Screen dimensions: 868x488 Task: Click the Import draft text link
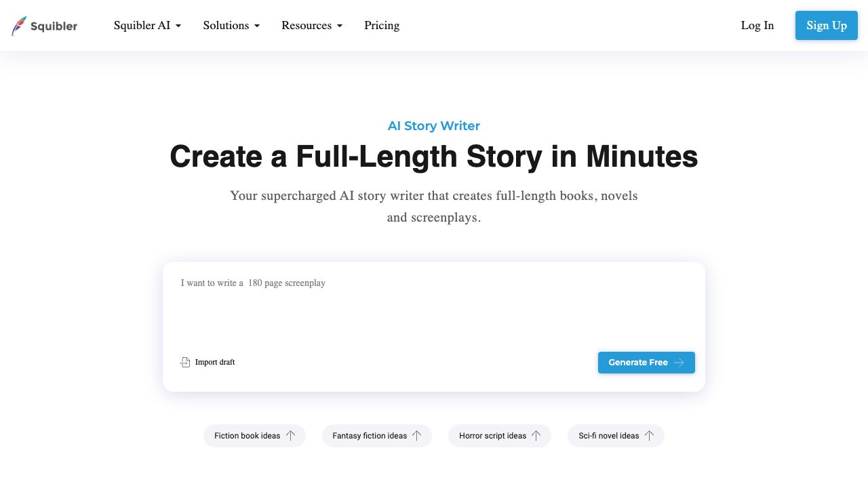tap(215, 363)
